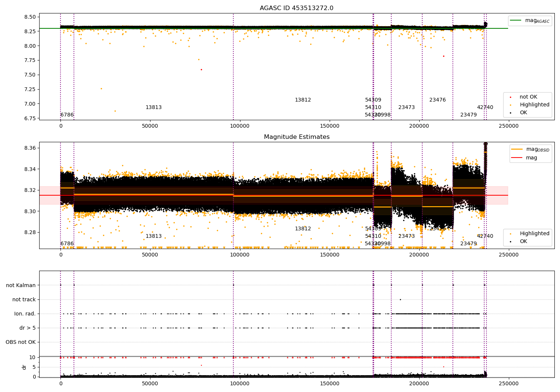Click the red 'mag' legend entry in middle plot

pos(524,158)
